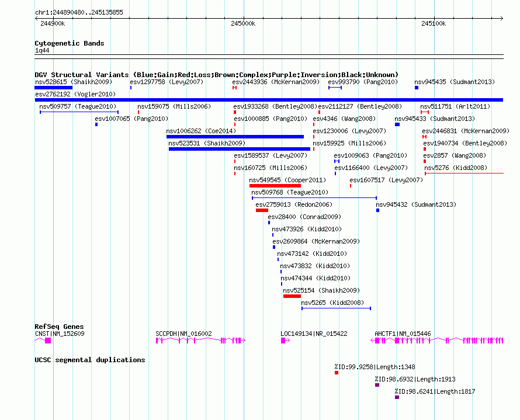Viewport: 520px width, 420px height.
Task: Open nsv473832 (Kidd2010) variant
Action: (315, 266)
